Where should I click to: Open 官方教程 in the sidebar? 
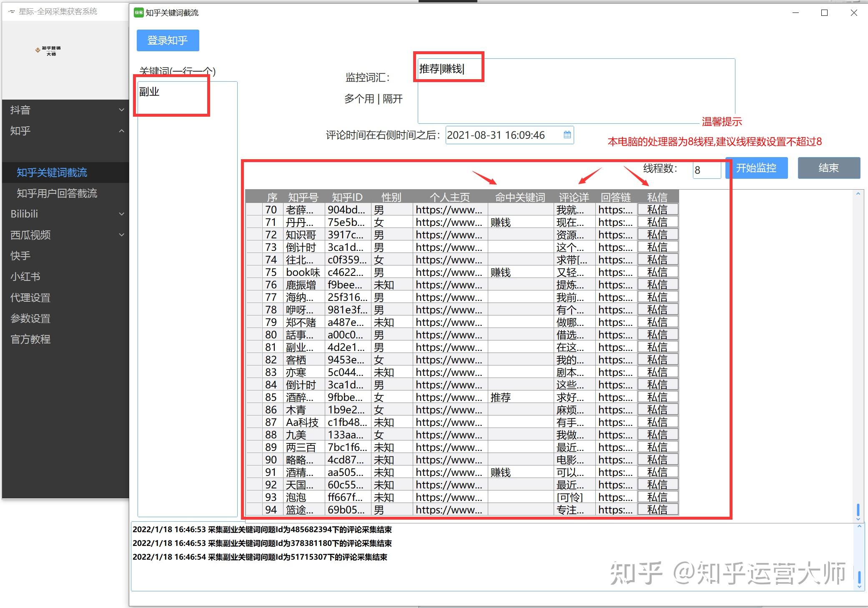pyautogui.click(x=66, y=339)
